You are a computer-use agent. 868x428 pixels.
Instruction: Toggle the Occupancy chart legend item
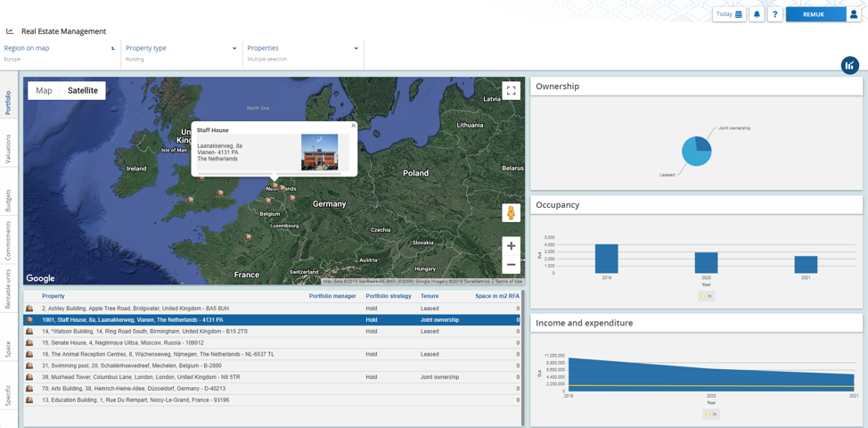click(707, 296)
